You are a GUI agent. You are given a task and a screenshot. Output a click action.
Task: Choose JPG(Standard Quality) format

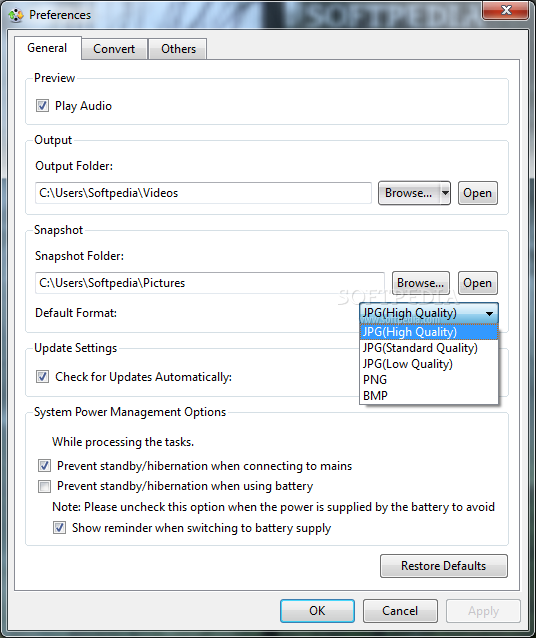tap(429, 348)
